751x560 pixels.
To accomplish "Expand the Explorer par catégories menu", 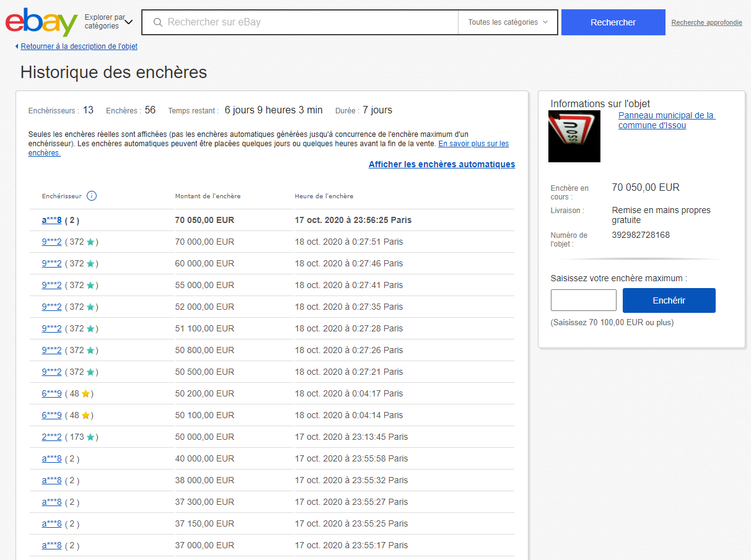I will click(109, 22).
